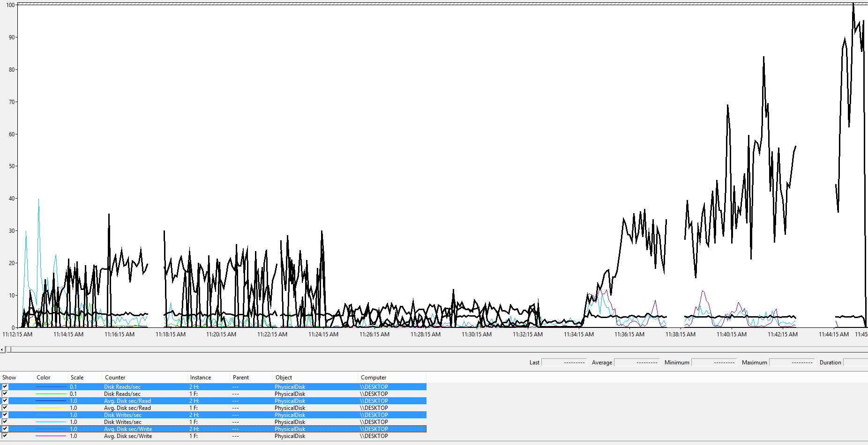
Task: Click yellow color line of Avg. Disk sec/Read 1 F:
Action: 51,408
